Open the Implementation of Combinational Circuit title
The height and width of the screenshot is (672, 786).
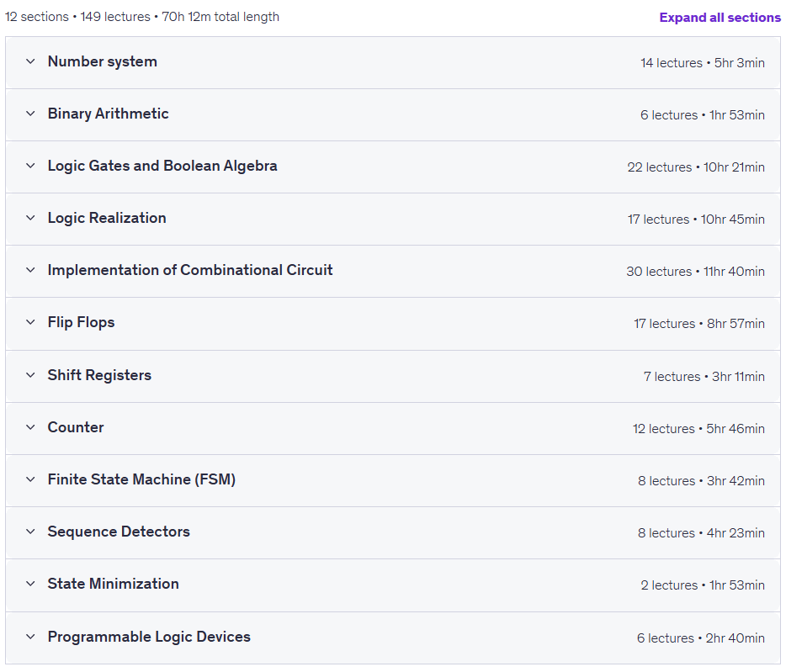tap(190, 270)
